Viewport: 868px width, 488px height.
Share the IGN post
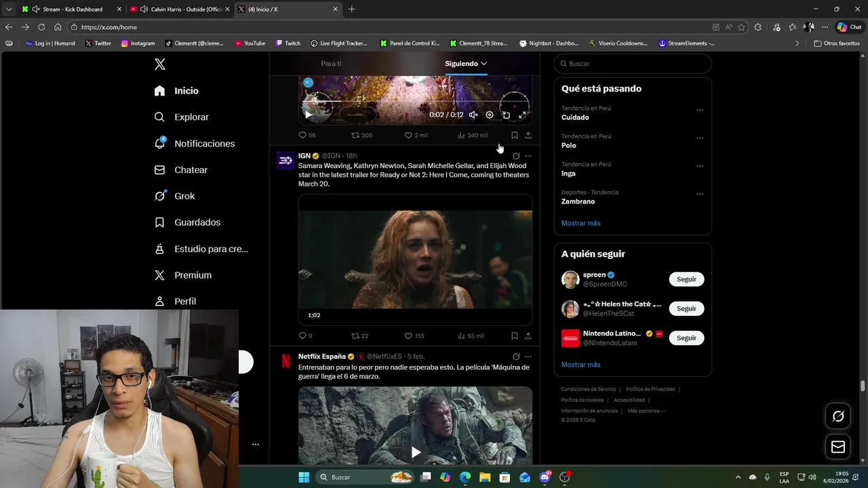pyautogui.click(x=528, y=335)
